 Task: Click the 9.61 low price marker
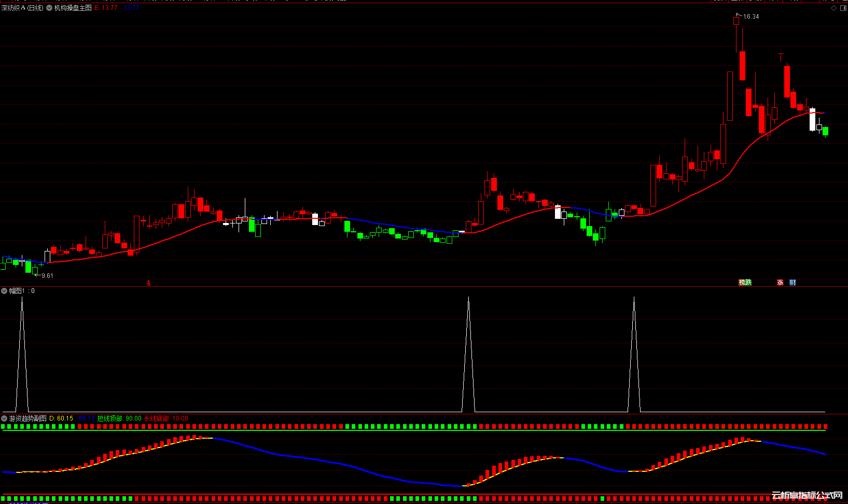[47, 276]
